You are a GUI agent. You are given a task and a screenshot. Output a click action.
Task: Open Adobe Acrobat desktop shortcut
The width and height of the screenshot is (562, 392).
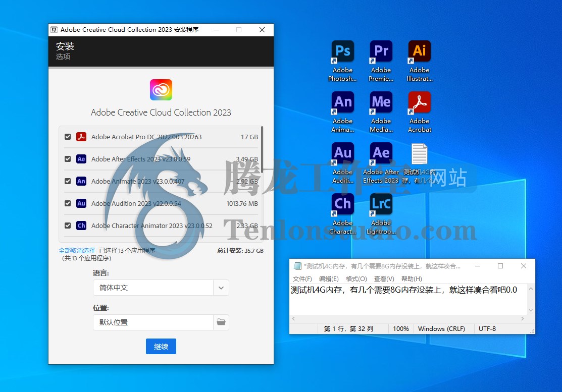[419, 112]
